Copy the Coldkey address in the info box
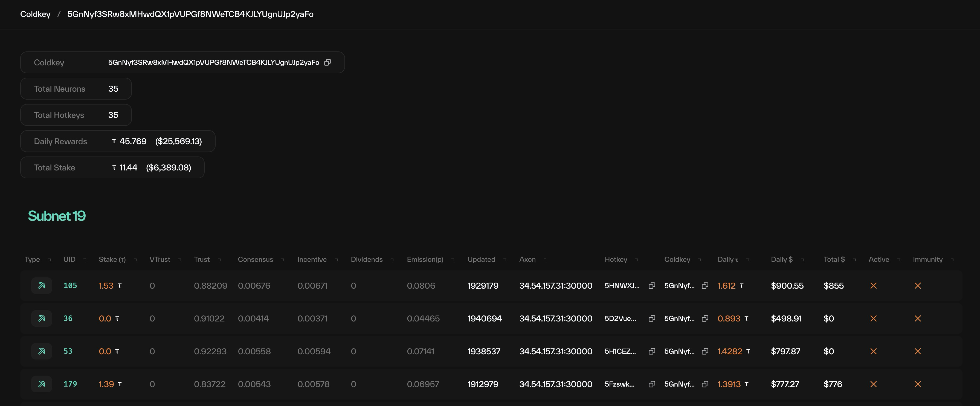Screen dimensions: 980x406 click(327, 62)
